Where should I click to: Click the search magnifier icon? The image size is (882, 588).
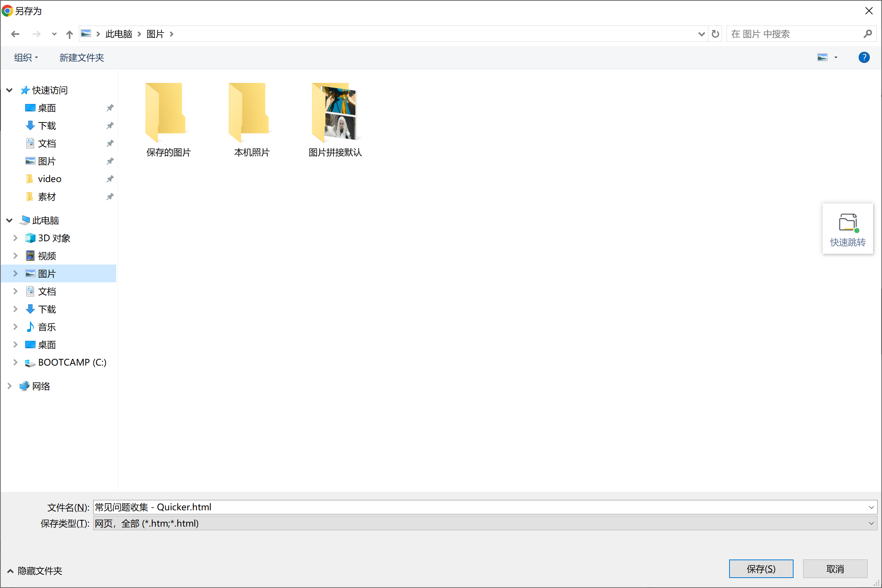[x=867, y=34]
